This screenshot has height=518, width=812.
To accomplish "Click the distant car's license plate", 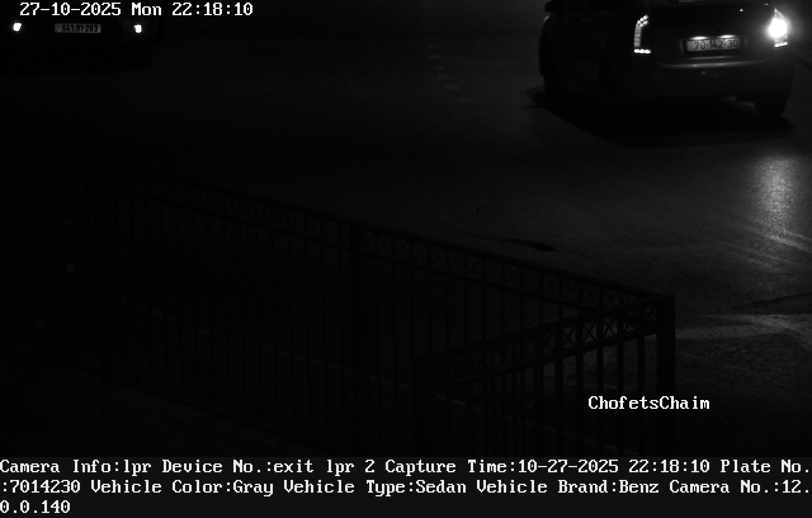I will [x=78, y=28].
